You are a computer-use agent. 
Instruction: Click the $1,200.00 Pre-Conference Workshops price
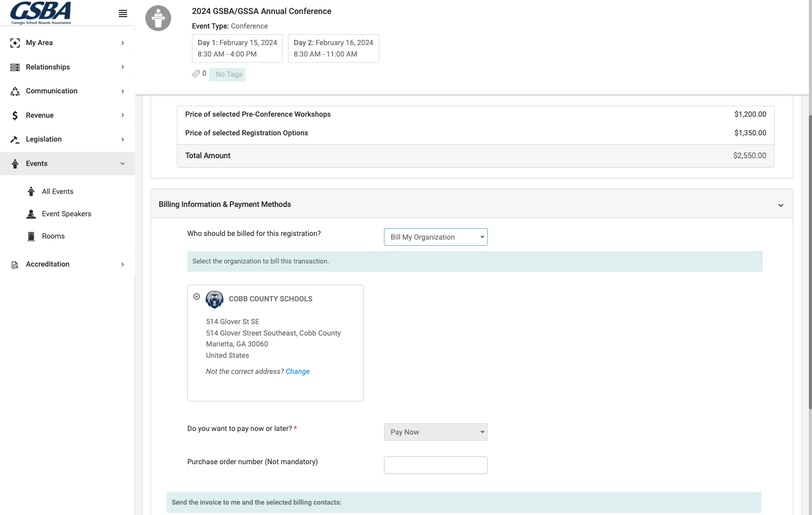click(750, 114)
